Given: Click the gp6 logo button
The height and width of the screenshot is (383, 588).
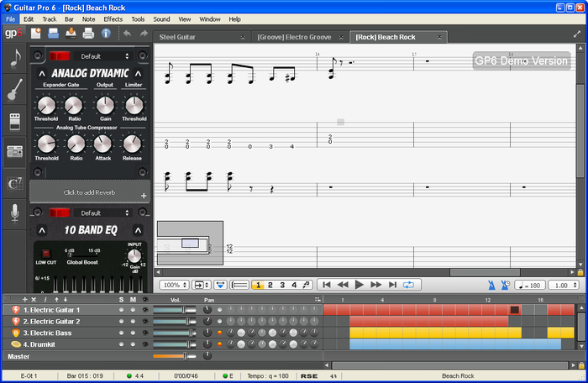Looking at the screenshot, I should 13,34.
